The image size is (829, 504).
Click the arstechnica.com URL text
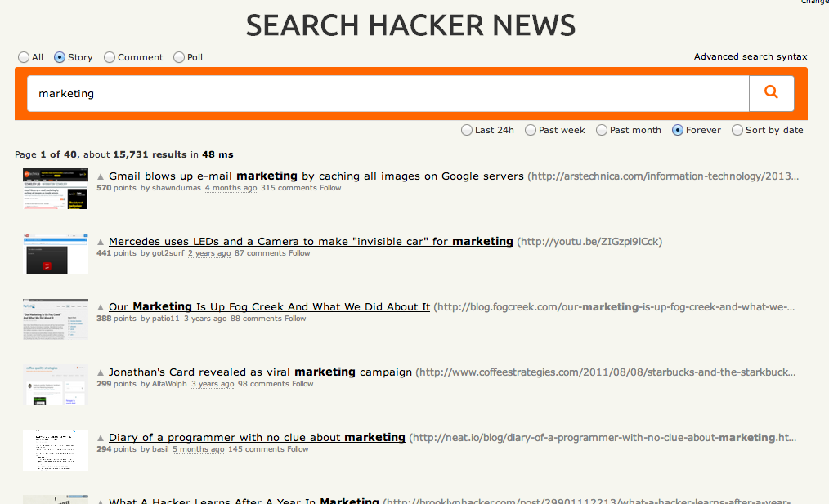coord(663,176)
